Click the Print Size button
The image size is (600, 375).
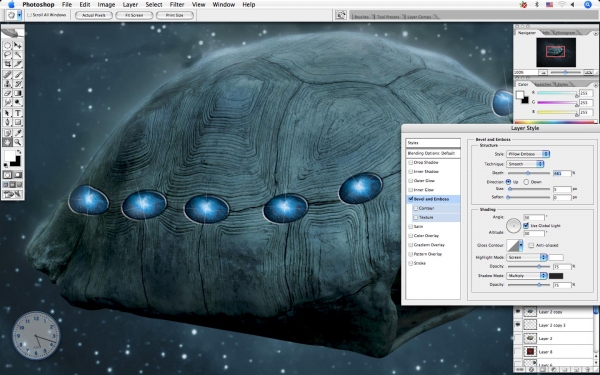pyautogui.click(x=175, y=15)
